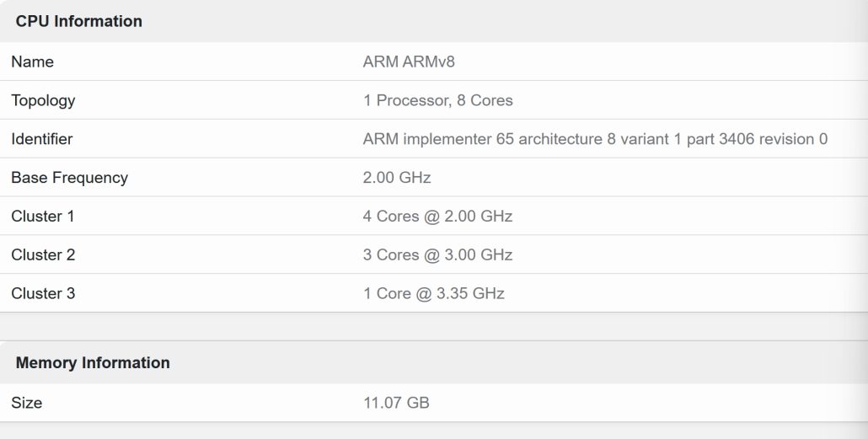Click the Topology row label
Image resolution: width=868 pixels, height=439 pixels.
[x=43, y=100]
